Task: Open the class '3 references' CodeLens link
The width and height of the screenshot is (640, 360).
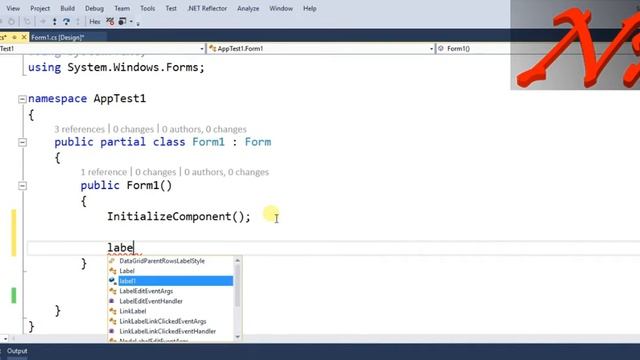Action: 80,129
